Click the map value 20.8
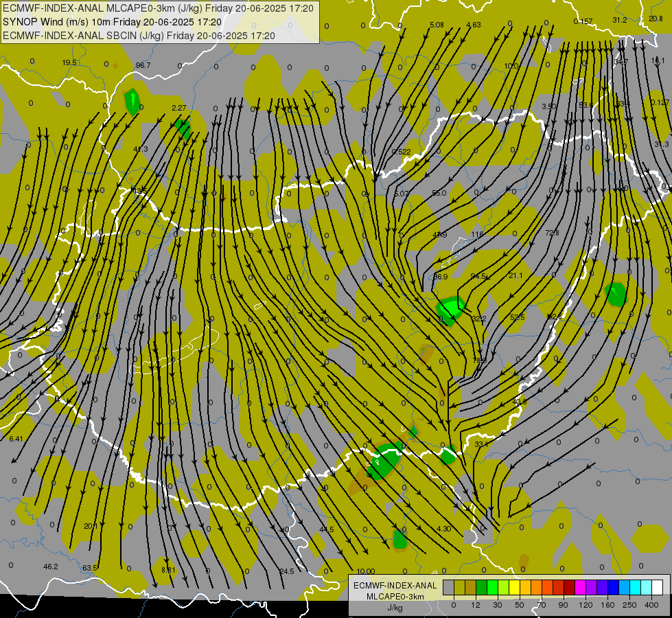 pyautogui.click(x=656, y=19)
